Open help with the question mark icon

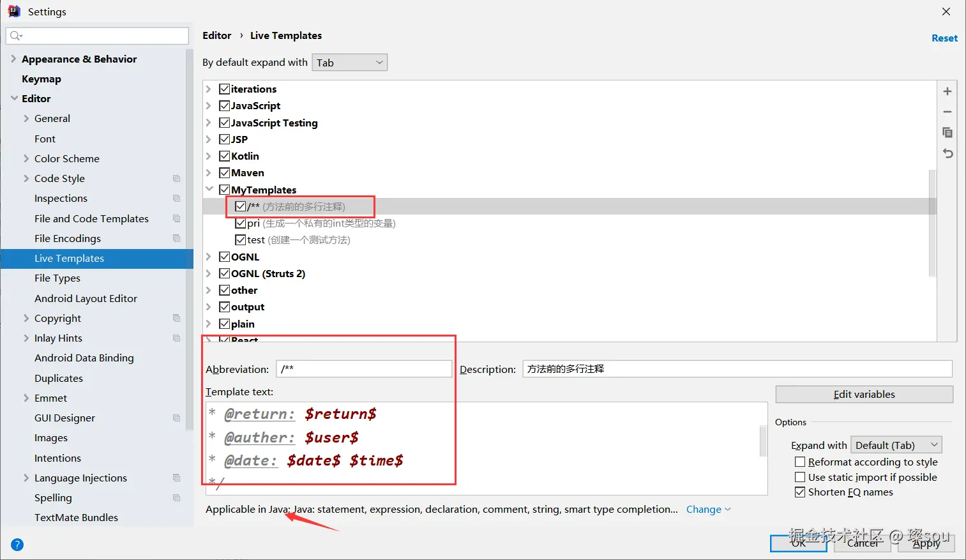[17, 545]
